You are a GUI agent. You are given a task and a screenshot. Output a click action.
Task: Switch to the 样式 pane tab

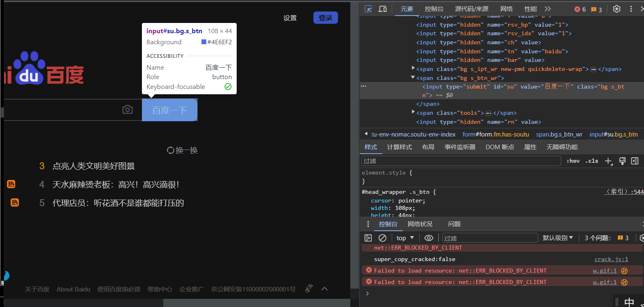pos(371,147)
